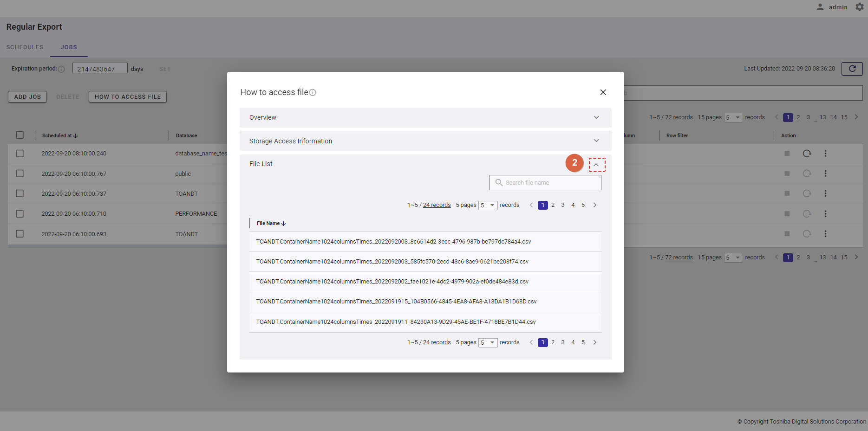
Task: Expand the Overview section
Action: (x=596, y=117)
